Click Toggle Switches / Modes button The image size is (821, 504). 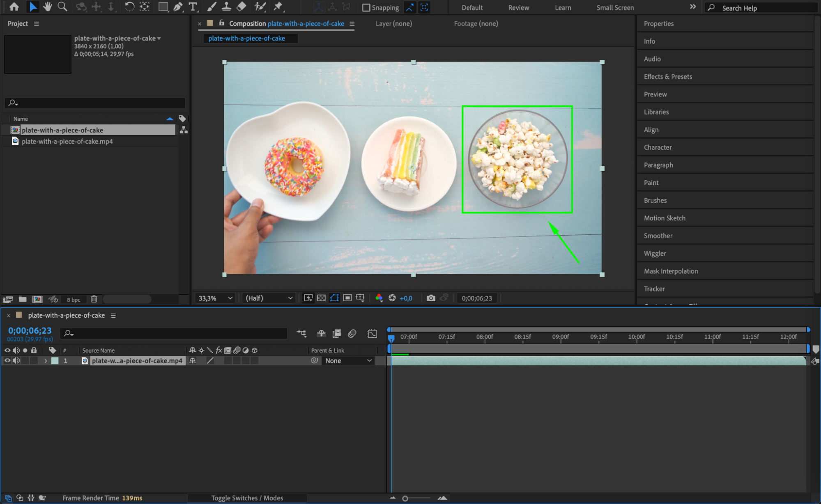[x=247, y=498]
